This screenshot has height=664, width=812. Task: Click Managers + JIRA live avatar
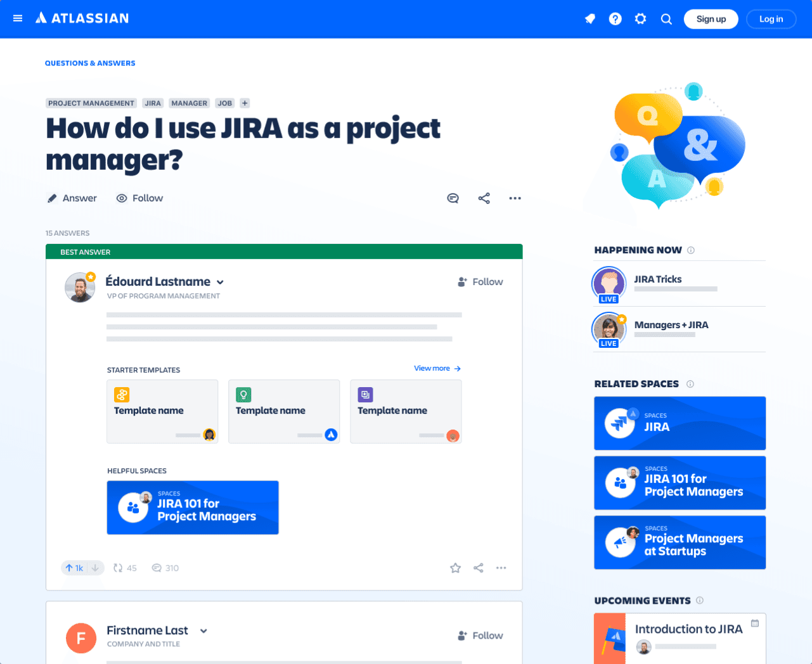609,329
